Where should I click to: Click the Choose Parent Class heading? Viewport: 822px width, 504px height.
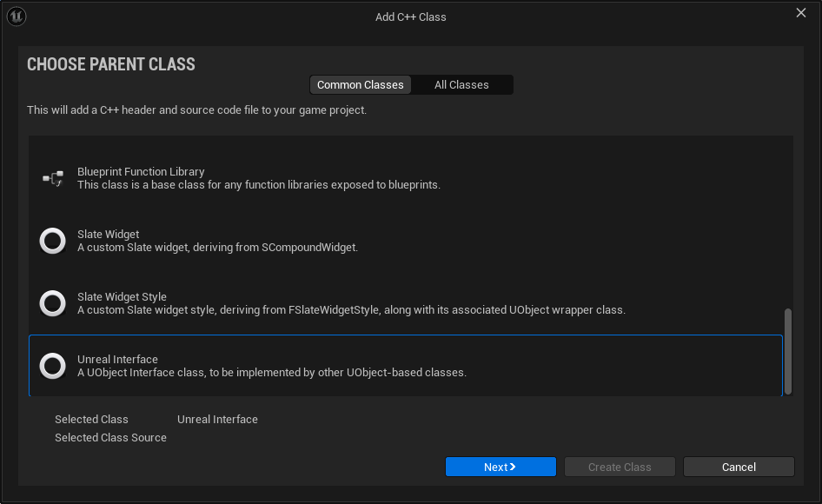(x=111, y=64)
